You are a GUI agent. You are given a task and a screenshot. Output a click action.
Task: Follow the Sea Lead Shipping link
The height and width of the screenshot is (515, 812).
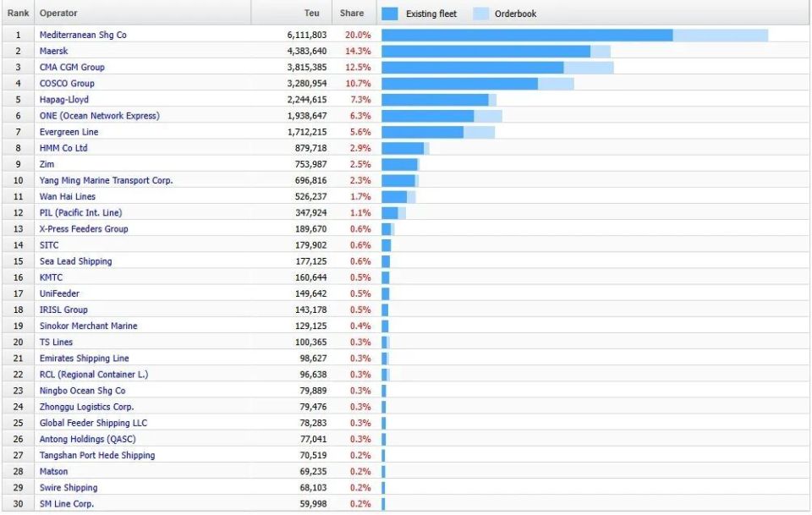click(x=75, y=261)
